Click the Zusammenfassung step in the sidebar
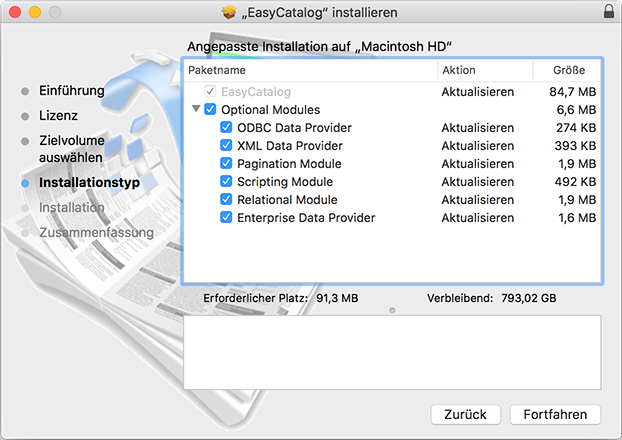 96,232
